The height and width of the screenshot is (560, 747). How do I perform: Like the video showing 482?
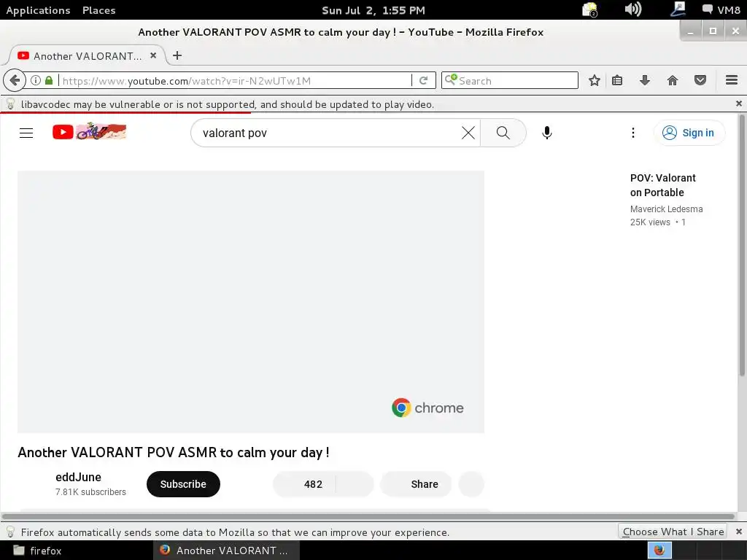305,484
